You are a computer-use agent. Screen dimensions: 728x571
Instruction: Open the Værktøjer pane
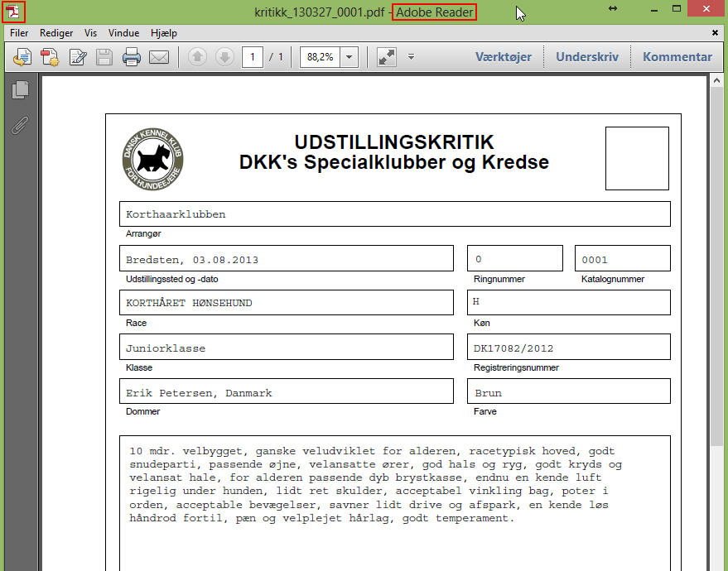(504, 56)
